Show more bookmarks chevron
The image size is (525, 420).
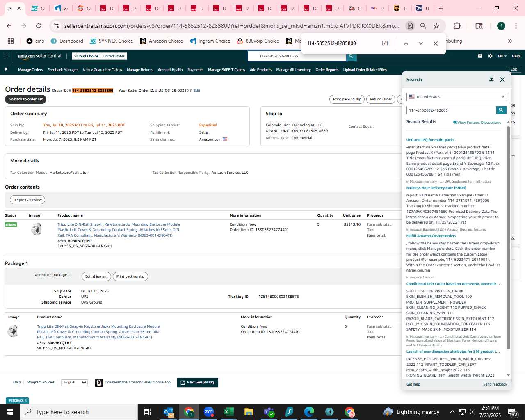point(510,41)
